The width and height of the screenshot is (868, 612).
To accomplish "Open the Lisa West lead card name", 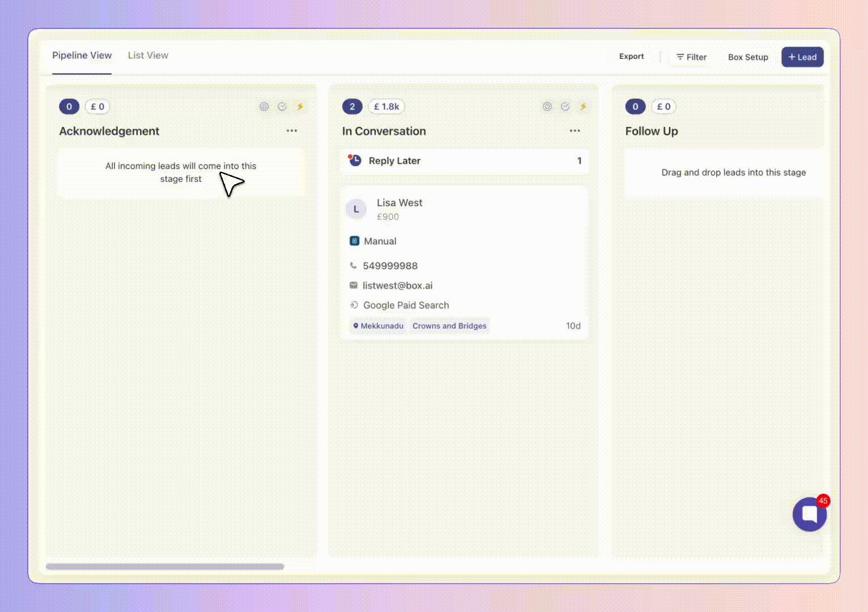I will coord(399,203).
